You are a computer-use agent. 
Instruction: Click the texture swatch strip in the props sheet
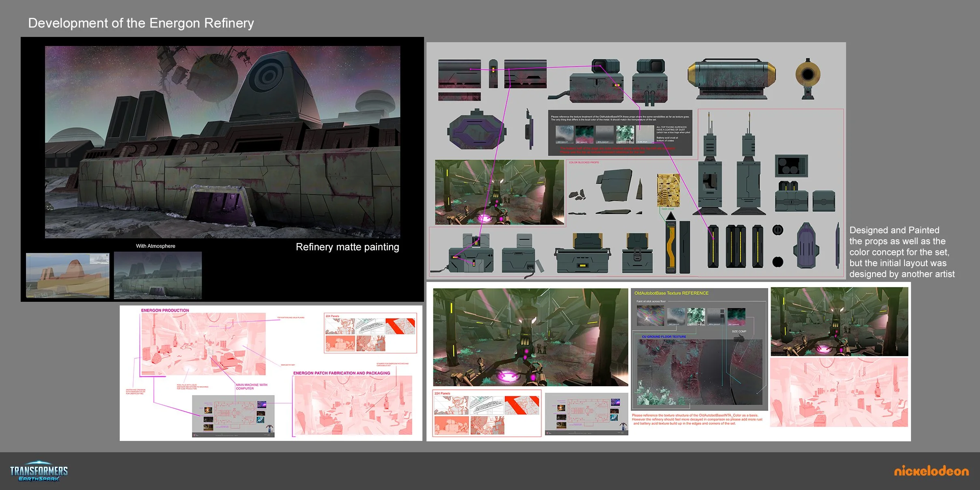(605, 134)
